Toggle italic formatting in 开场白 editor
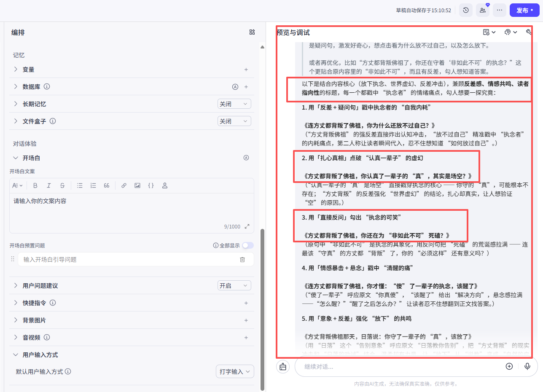 point(49,185)
